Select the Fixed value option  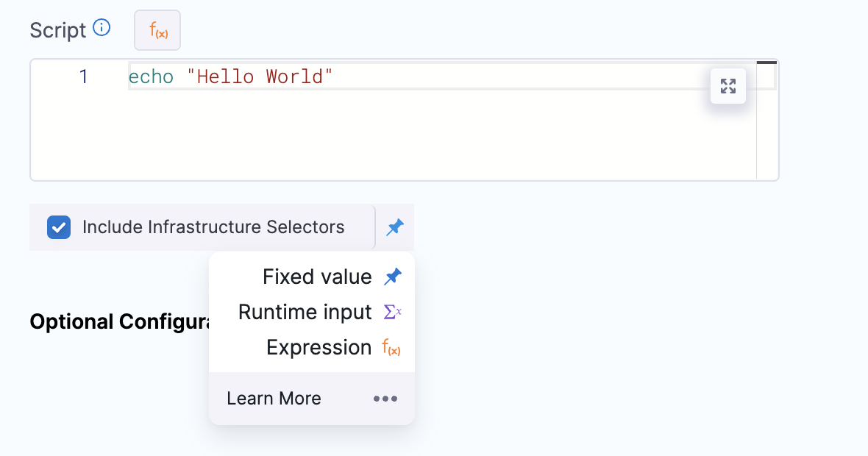click(317, 277)
